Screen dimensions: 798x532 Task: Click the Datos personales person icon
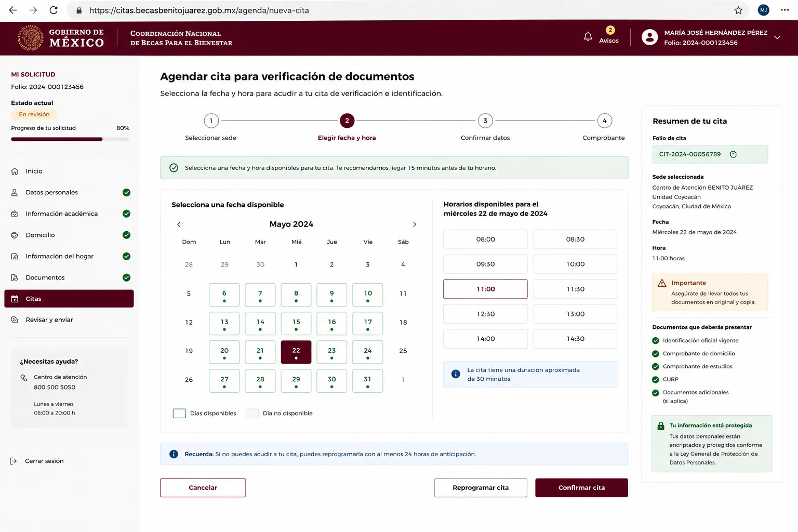(15, 192)
